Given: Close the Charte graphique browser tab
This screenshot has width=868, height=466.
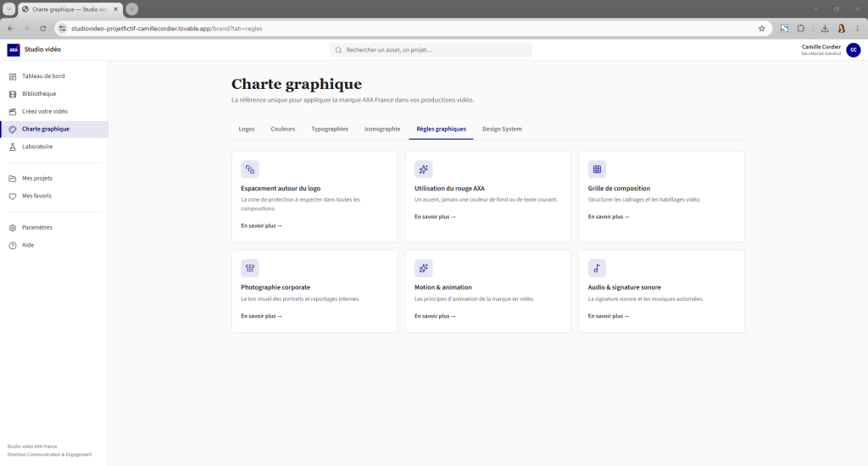Looking at the screenshot, I should (x=115, y=9).
